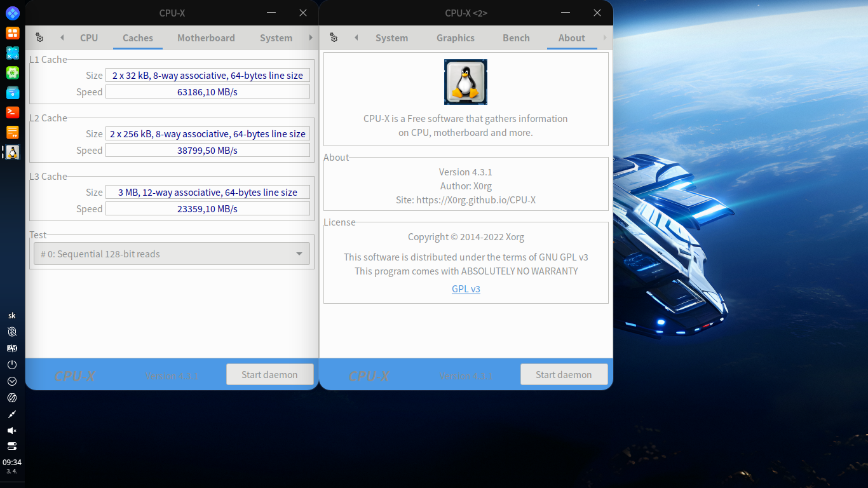868x488 pixels.
Task: Open the green settings gear dock icon
Action: click(12, 73)
